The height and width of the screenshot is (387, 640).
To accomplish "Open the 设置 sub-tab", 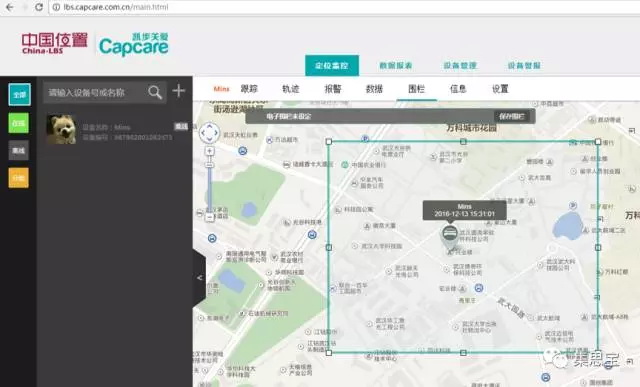I will pyautogui.click(x=500, y=89).
